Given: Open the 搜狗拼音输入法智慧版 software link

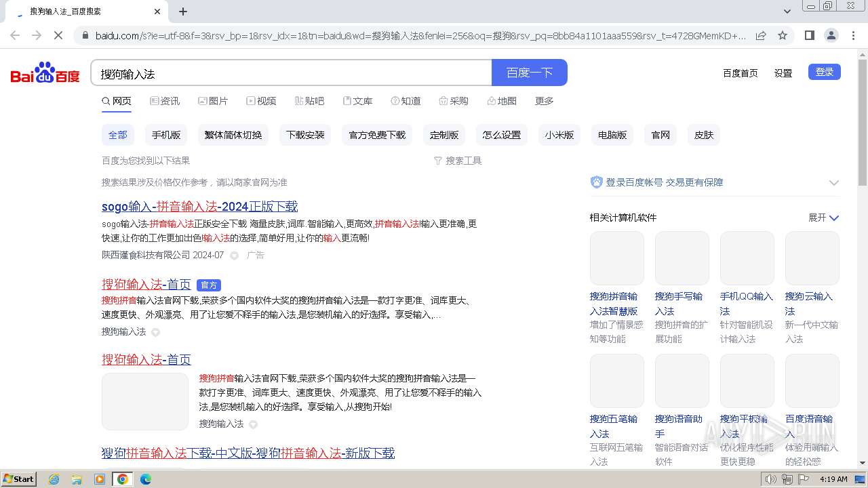Looking at the screenshot, I should click(614, 304).
